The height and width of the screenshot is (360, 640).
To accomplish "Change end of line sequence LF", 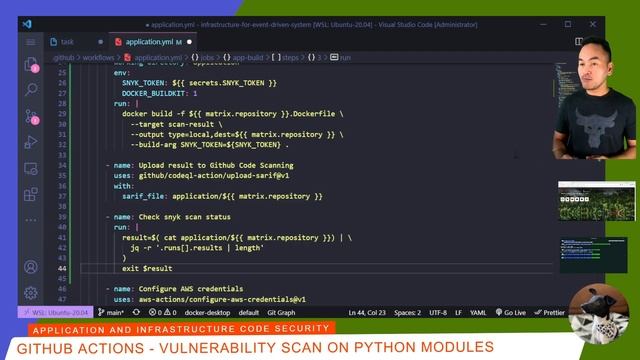I will 458,312.
